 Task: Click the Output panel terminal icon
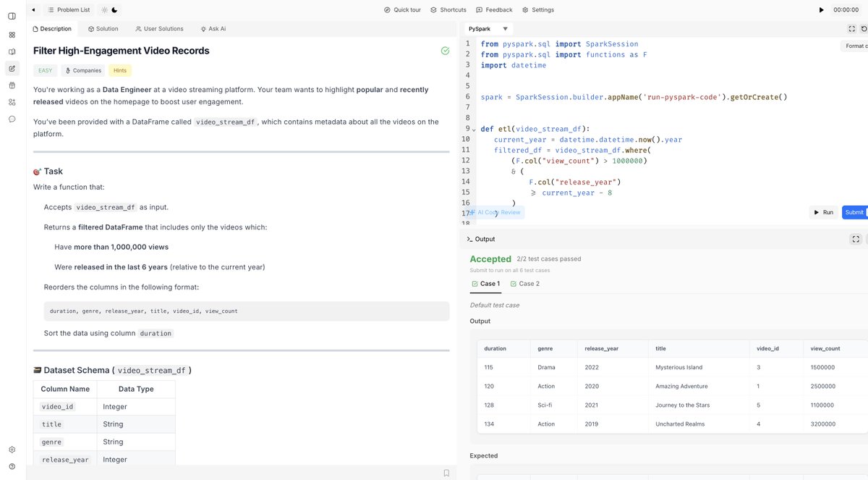point(469,239)
